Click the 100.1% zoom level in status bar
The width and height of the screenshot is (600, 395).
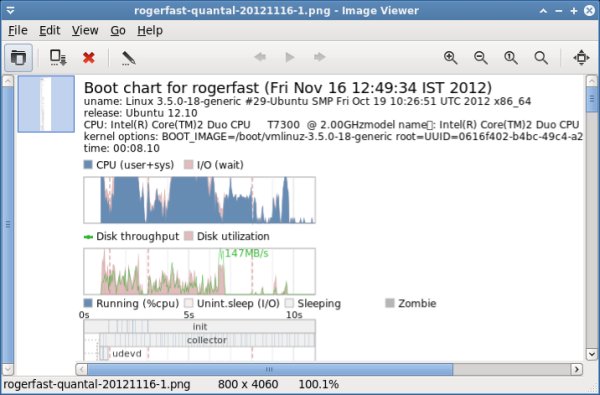[x=318, y=384]
